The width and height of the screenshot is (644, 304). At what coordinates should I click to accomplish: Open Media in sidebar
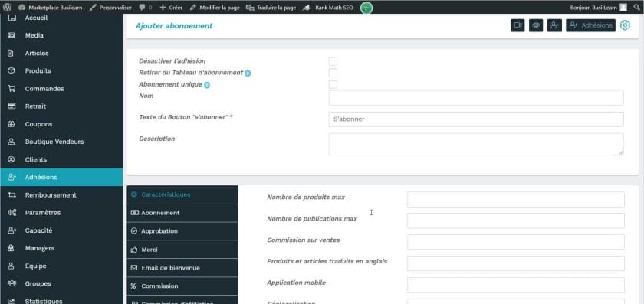(x=61, y=35)
